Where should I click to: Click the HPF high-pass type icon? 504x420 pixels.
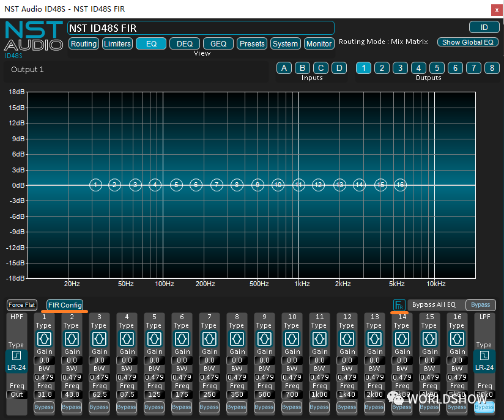17,355
